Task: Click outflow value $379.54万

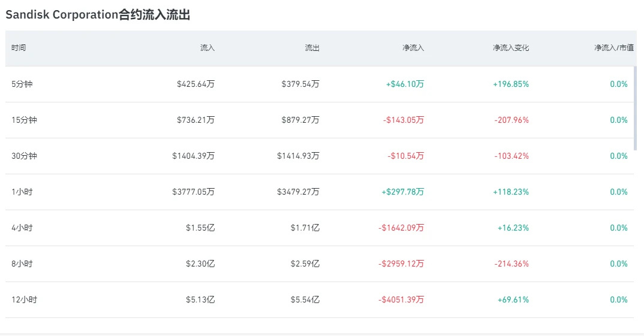Action: (300, 84)
